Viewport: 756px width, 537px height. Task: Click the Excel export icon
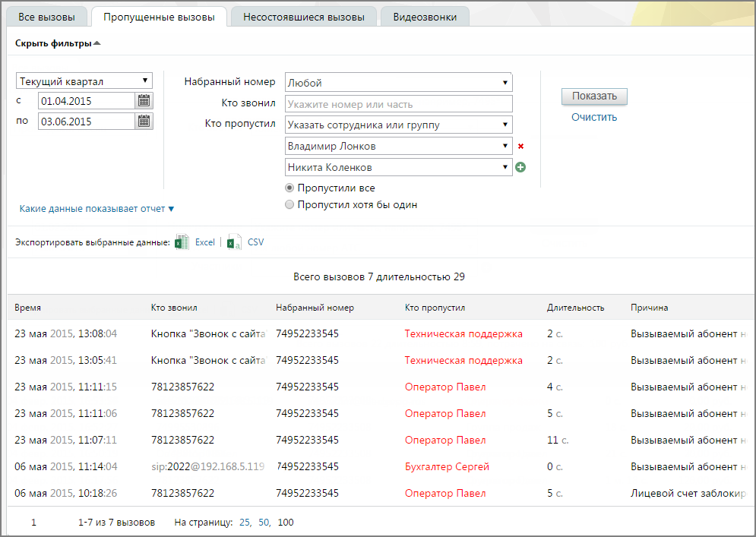tap(182, 242)
